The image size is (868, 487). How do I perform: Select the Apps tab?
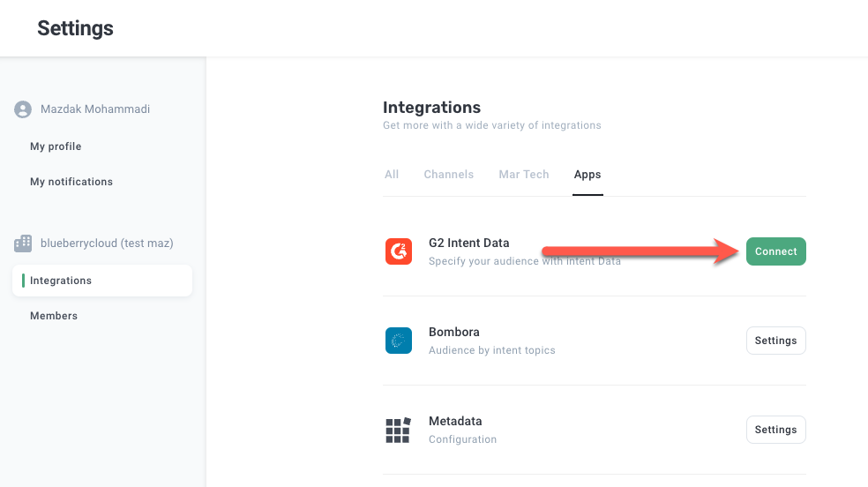[x=587, y=175]
